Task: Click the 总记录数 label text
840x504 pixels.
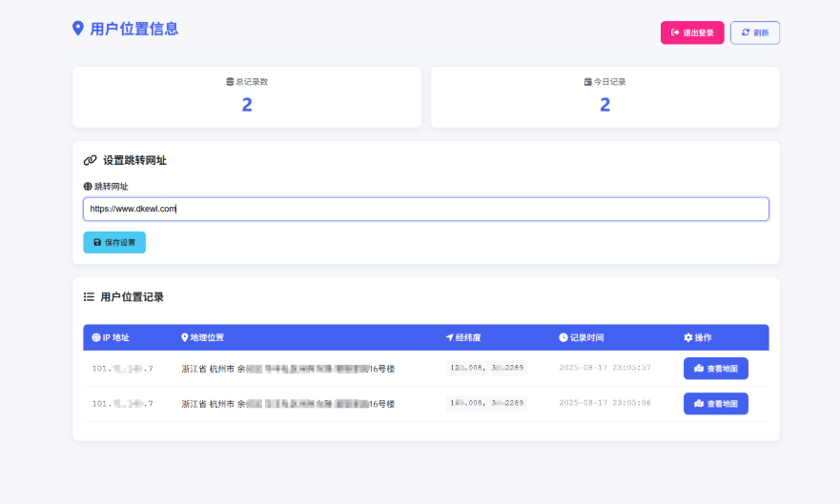Action: pos(252,82)
